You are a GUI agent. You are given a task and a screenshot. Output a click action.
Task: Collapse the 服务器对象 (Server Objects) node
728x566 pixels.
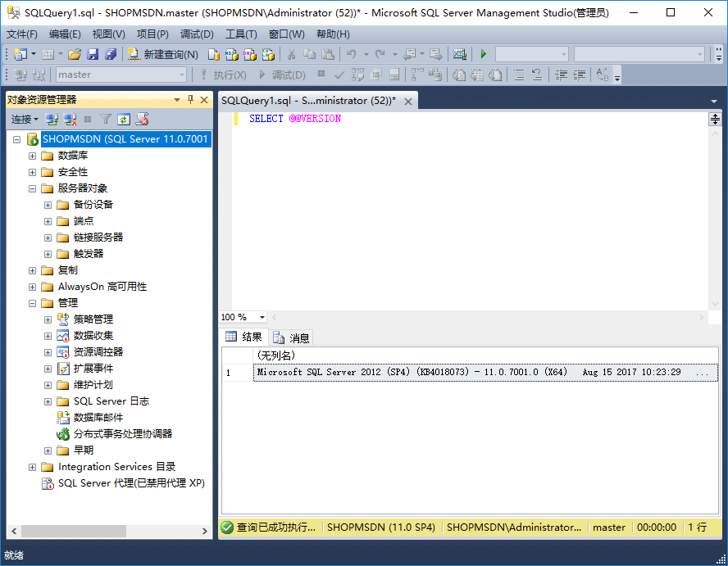pyautogui.click(x=33, y=188)
